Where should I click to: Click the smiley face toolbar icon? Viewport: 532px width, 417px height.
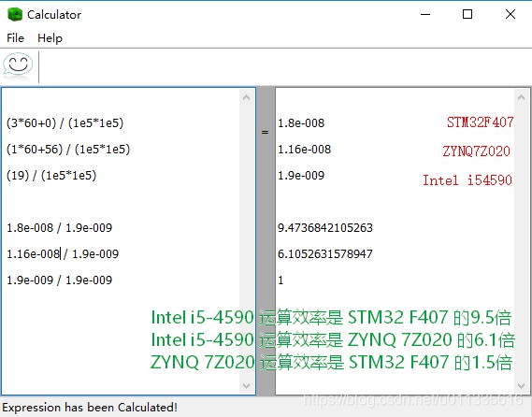pos(18,65)
